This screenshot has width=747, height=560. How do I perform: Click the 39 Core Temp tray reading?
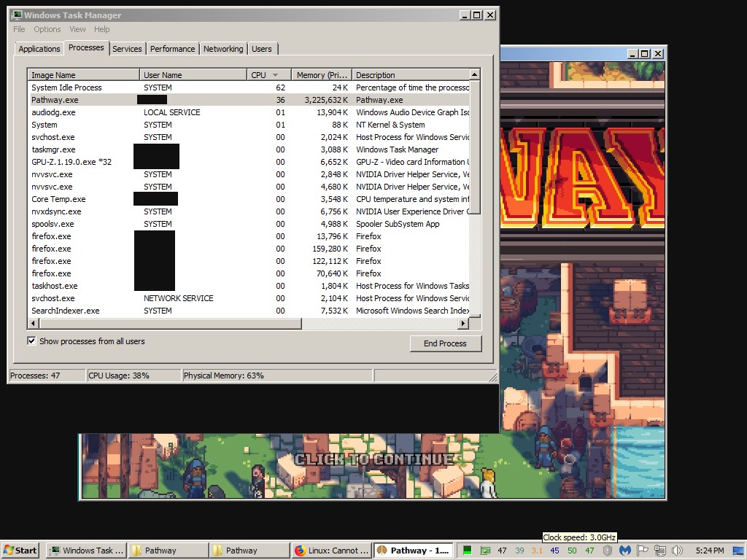click(x=519, y=551)
